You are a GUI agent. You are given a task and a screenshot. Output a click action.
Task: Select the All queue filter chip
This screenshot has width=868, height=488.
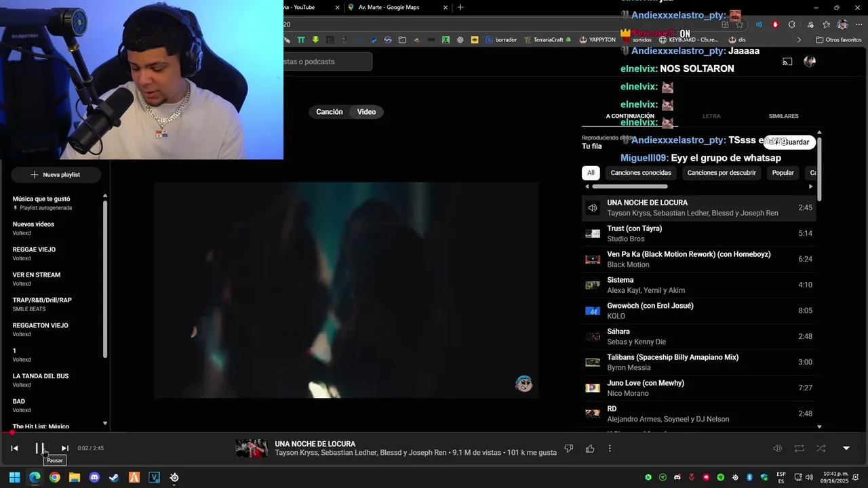pyautogui.click(x=591, y=173)
